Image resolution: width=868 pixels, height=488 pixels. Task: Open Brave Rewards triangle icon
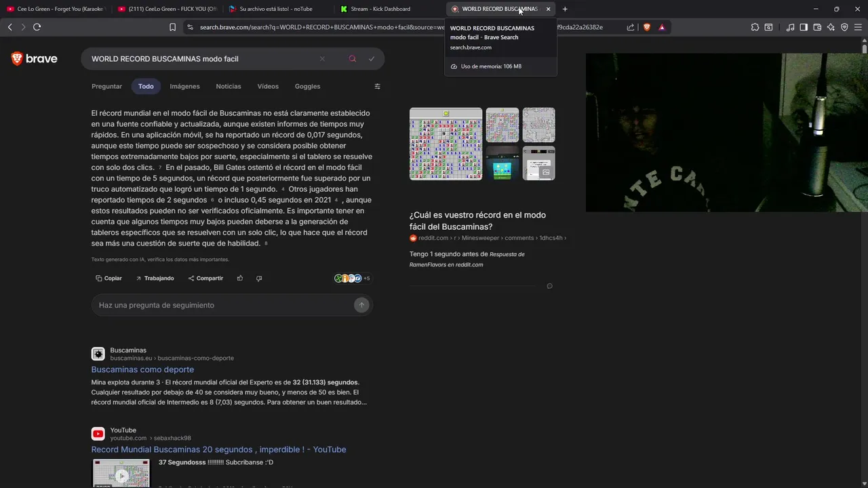click(662, 27)
